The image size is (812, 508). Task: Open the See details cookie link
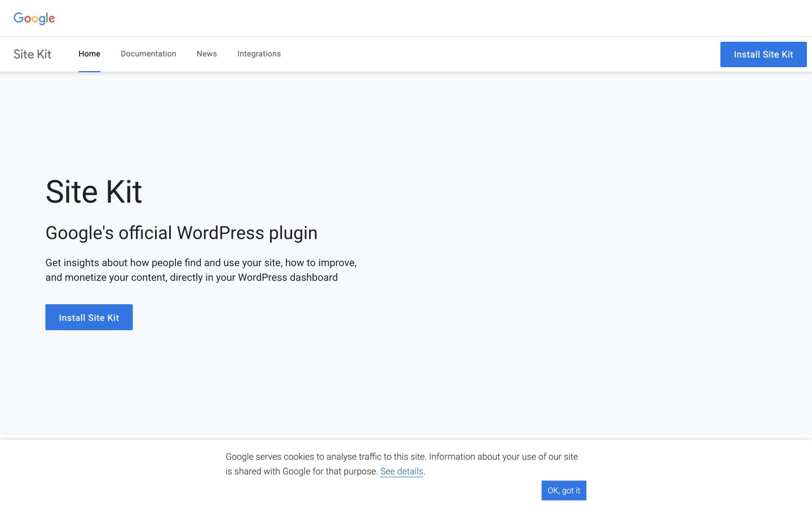[401, 471]
